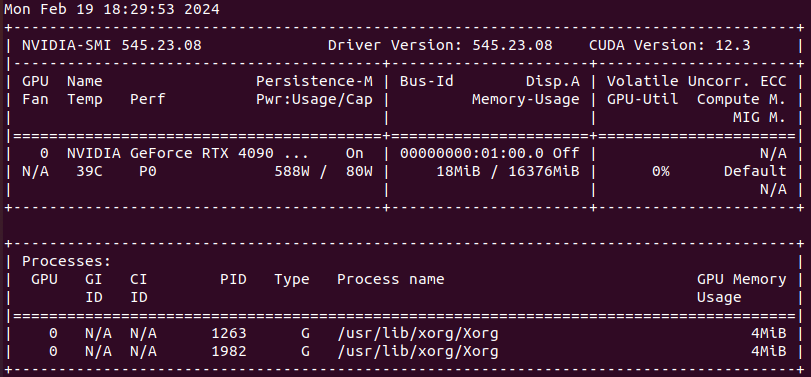
Task: Click the Volatile Uncorr. ECC header
Action: [x=697, y=82]
